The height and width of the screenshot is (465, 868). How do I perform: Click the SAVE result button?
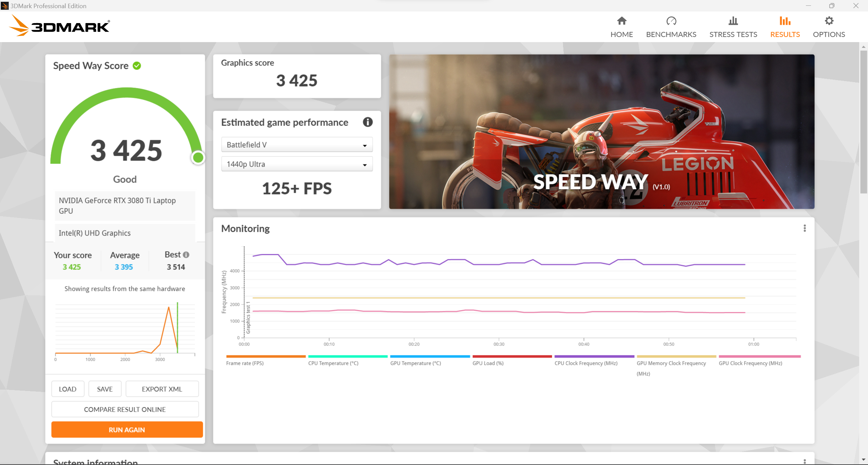tap(104, 389)
